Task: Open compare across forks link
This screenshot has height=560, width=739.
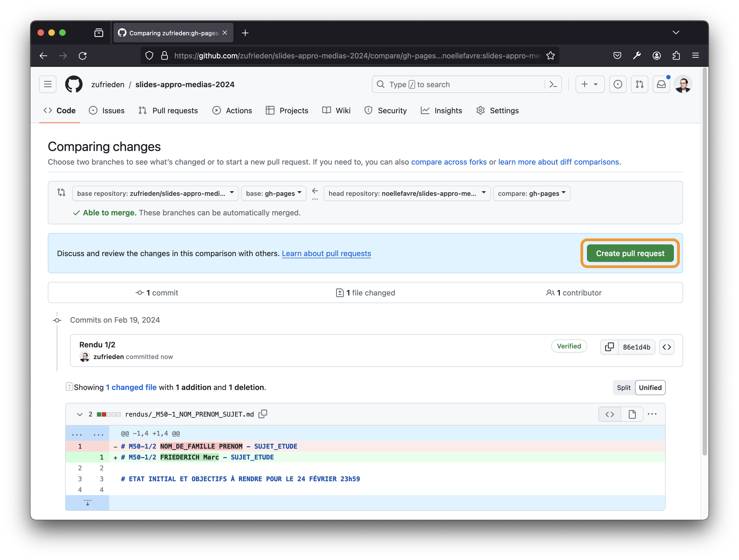Action: [448, 162]
